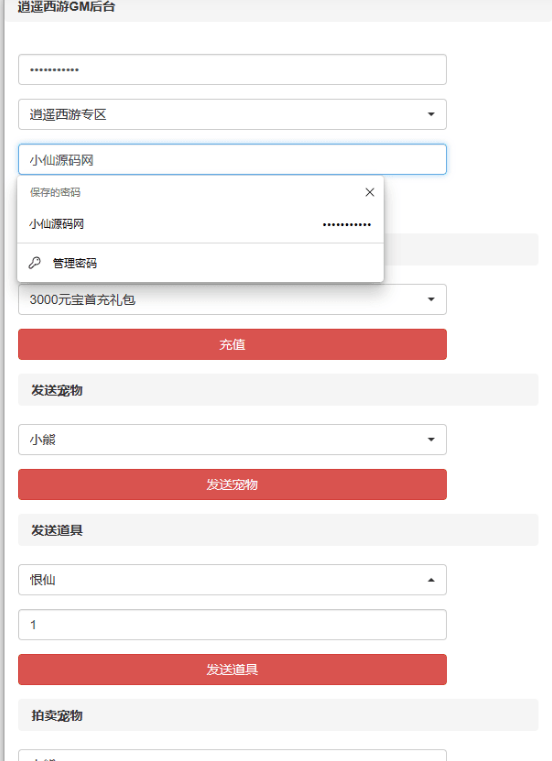The width and height of the screenshot is (552, 761).
Task: Click the item quantity field showing 1
Action: tap(232, 625)
